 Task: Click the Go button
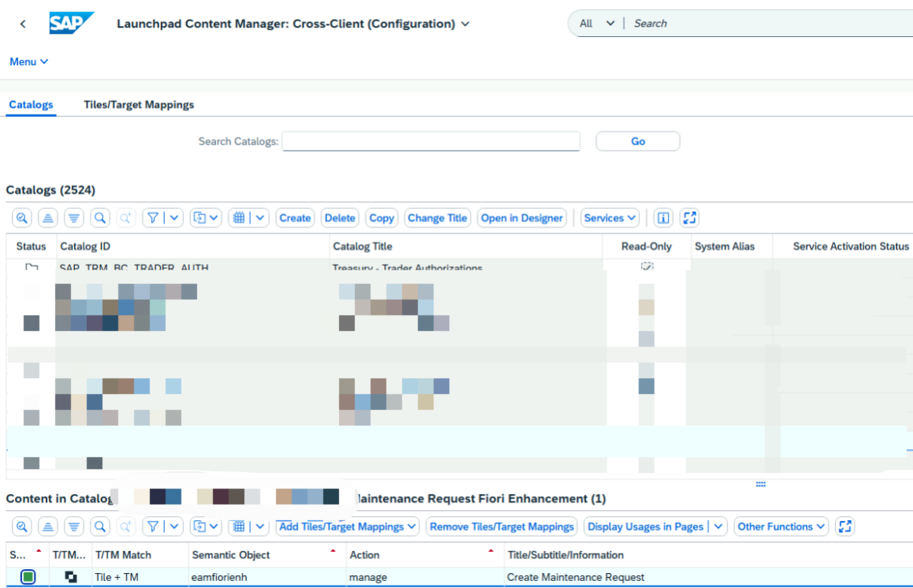pyautogui.click(x=638, y=141)
